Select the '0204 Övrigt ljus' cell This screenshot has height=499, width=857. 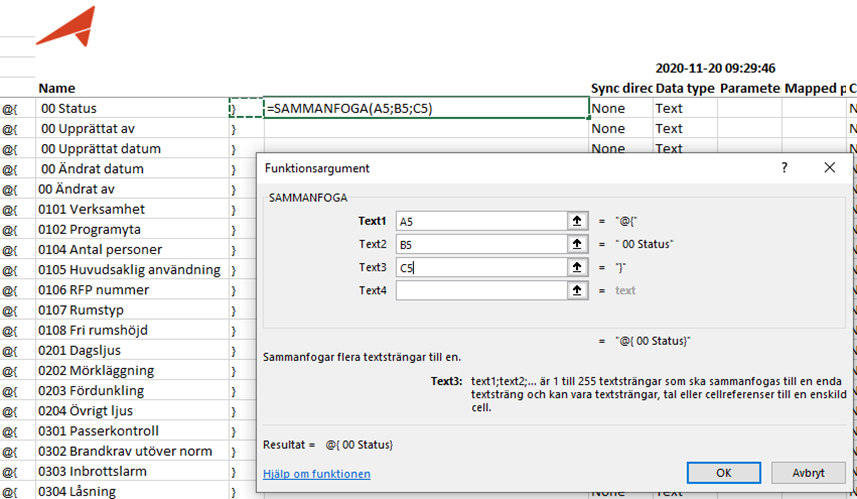tap(132, 411)
